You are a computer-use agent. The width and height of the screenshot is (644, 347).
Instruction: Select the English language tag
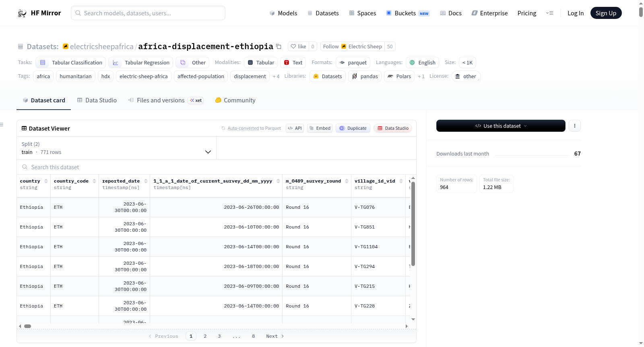tap(422, 62)
